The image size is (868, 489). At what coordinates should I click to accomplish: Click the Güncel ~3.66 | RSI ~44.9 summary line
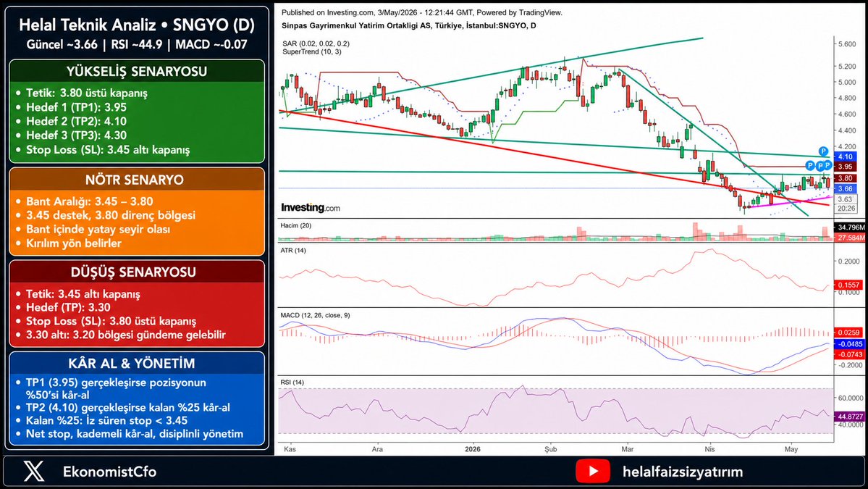tap(137, 44)
